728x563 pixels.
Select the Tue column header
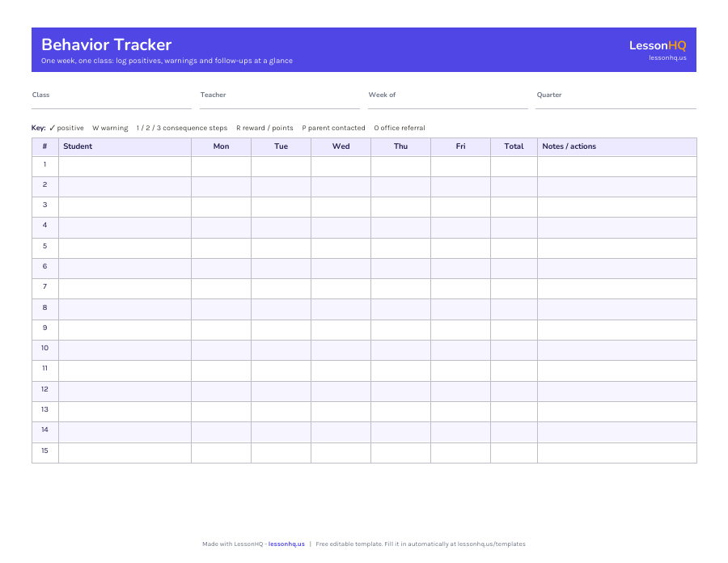click(281, 146)
